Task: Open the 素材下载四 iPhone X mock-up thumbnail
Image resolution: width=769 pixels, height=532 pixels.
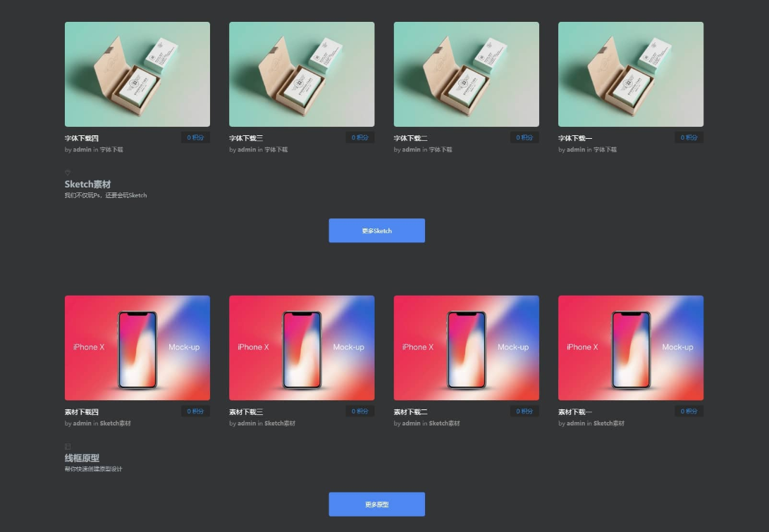Action: pos(137,347)
